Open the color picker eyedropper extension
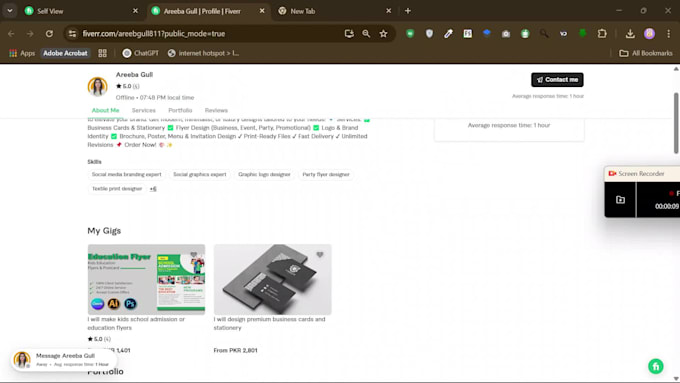The height and width of the screenshot is (383, 680). [x=448, y=34]
